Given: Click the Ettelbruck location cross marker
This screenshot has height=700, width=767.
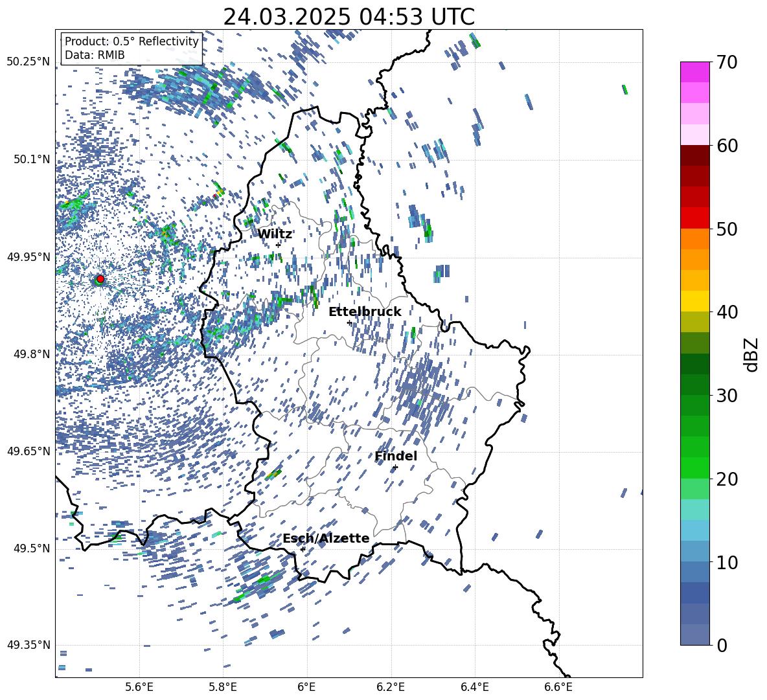Looking at the screenshot, I should (x=349, y=322).
